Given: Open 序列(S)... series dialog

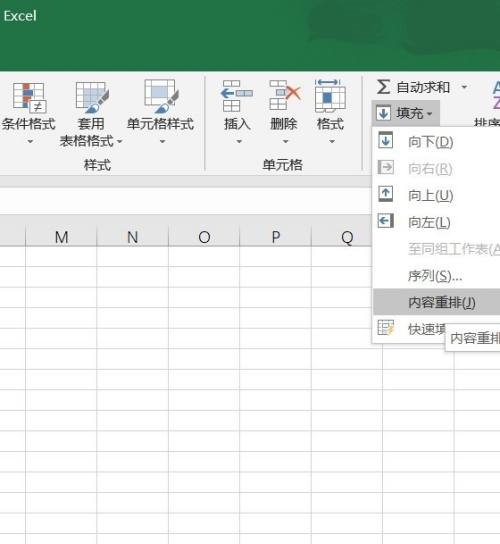Looking at the screenshot, I should coord(436,276).
